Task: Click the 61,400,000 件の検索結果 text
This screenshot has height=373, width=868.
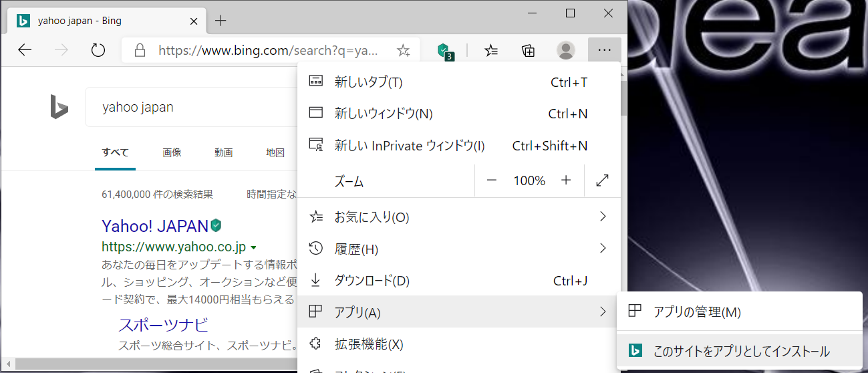Action: point(158,195)
